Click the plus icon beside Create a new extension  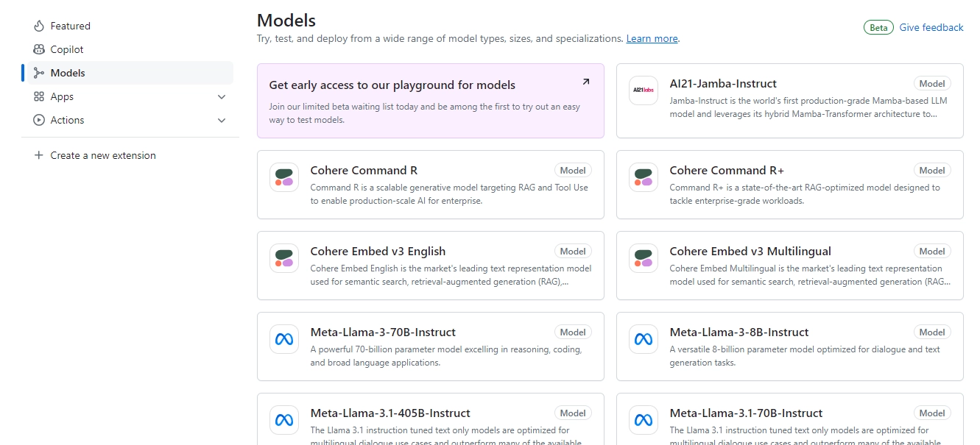click(38, 155)
